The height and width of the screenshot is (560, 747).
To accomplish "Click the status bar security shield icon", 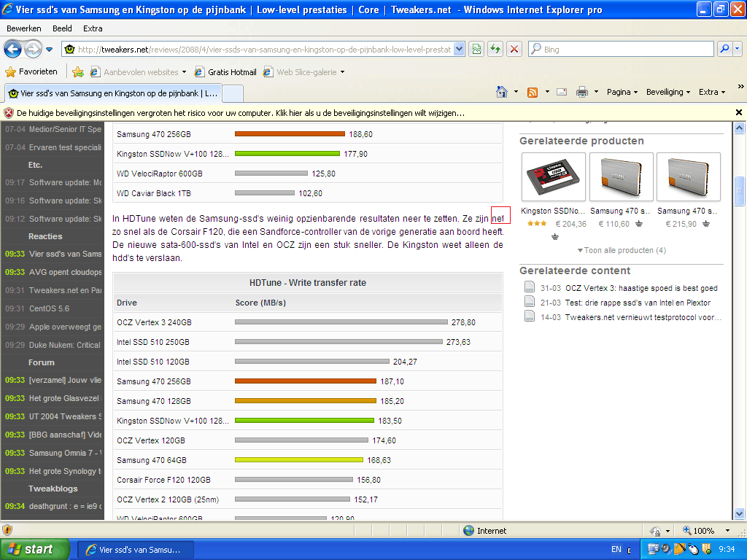I will tap(7, 530).
